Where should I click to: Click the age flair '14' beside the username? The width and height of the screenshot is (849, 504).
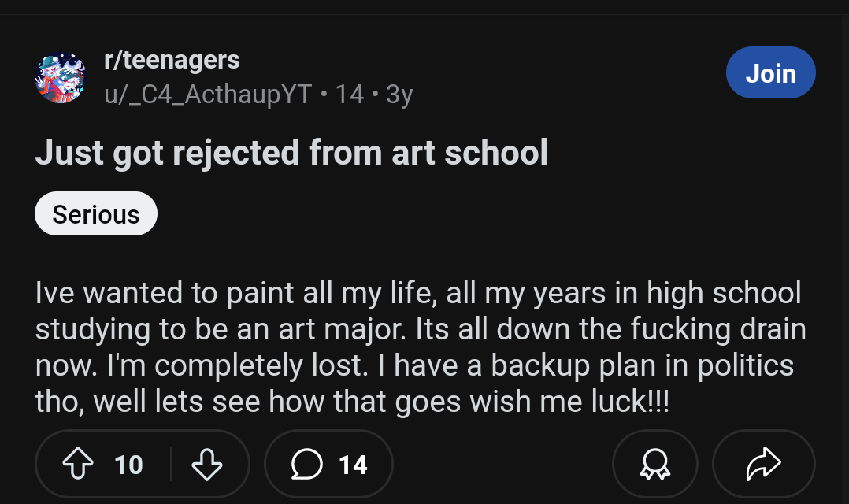click(350, 94)
